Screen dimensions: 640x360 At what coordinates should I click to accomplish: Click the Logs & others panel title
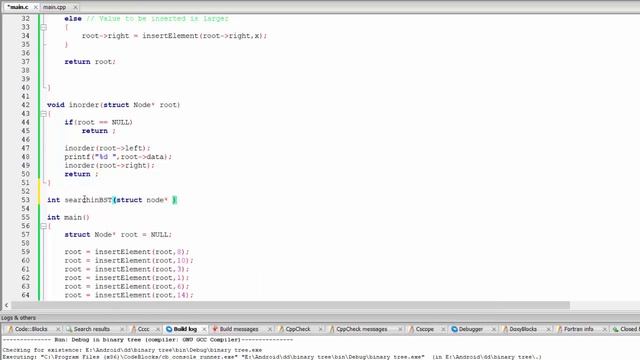pos(18,318)
